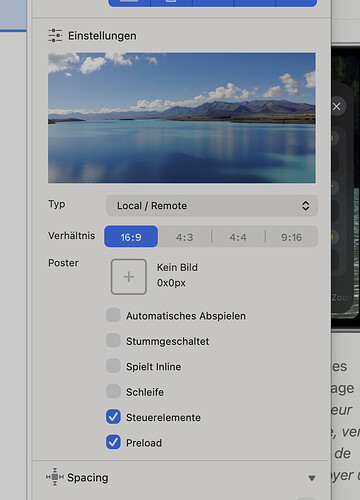This screenshot has height=500, width=360.
Task: Uncheck the Steuerelemente checkbox
Action: [113, 417]
